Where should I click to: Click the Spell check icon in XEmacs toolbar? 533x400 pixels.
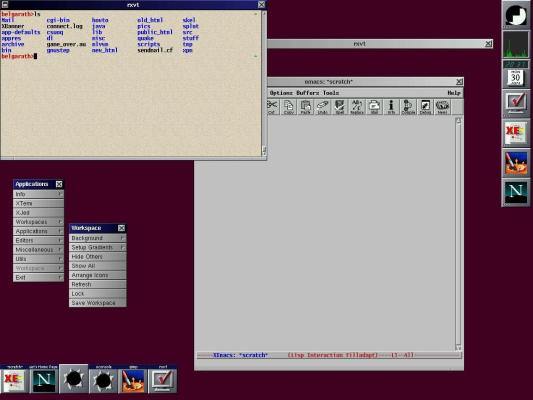(340, 107)
